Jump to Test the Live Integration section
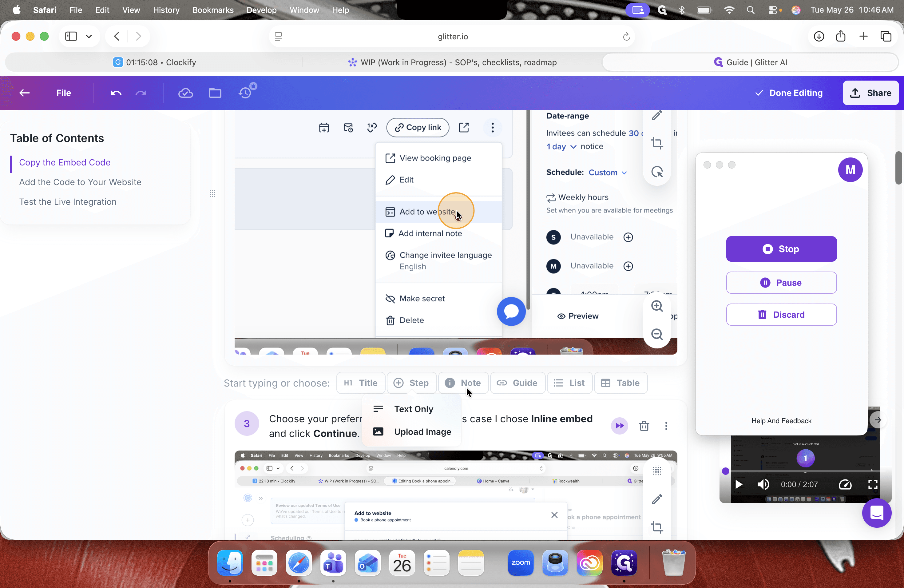This screenshot has width=904, height=588. click(68, 202)
